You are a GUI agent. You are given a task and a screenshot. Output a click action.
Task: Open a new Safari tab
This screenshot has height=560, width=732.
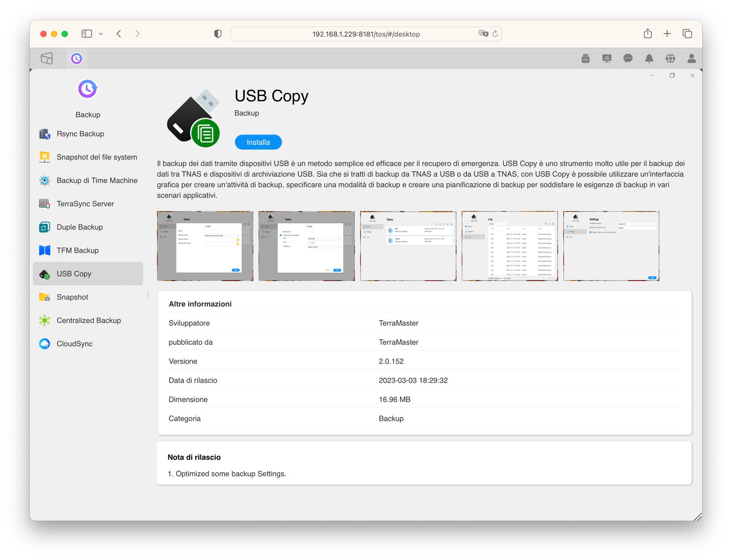667,34
